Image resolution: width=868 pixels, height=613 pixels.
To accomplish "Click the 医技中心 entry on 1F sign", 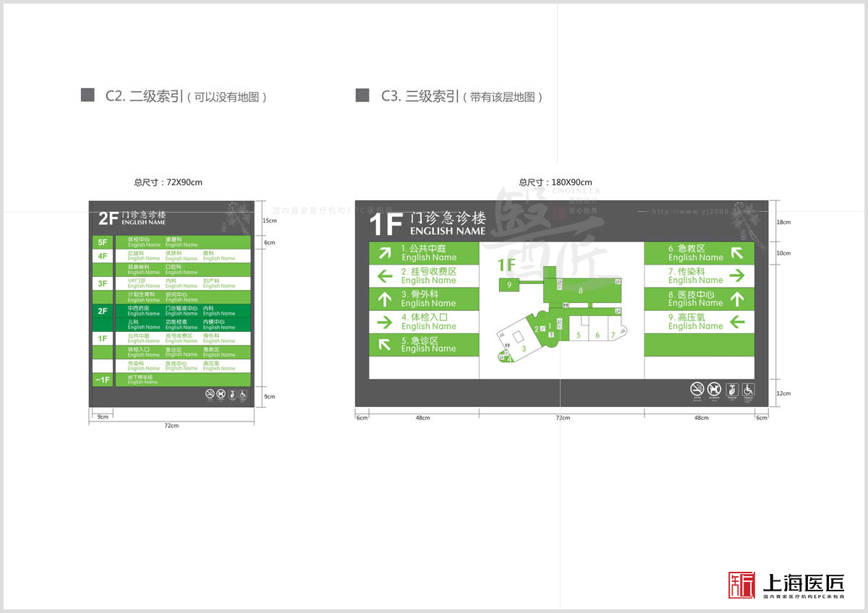I will click(x=691, y=299).
